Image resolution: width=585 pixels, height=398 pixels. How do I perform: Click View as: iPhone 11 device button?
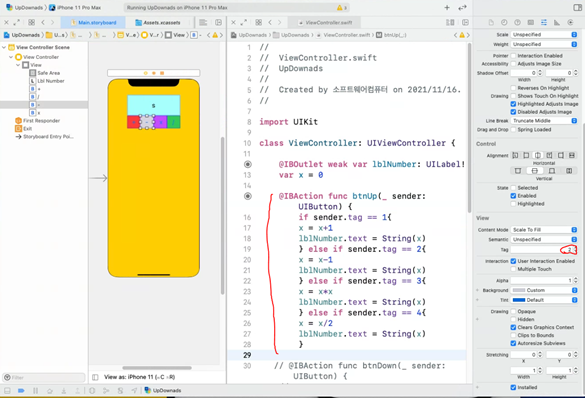pos(140,377)
